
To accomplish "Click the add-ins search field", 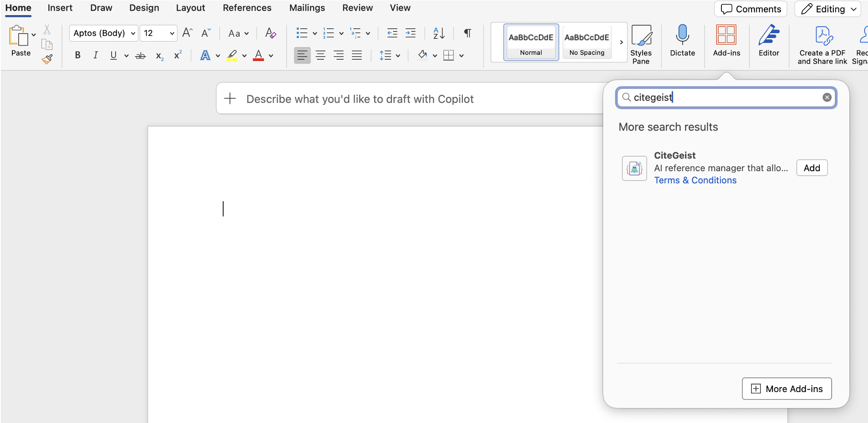I will (x=726, y=97).
